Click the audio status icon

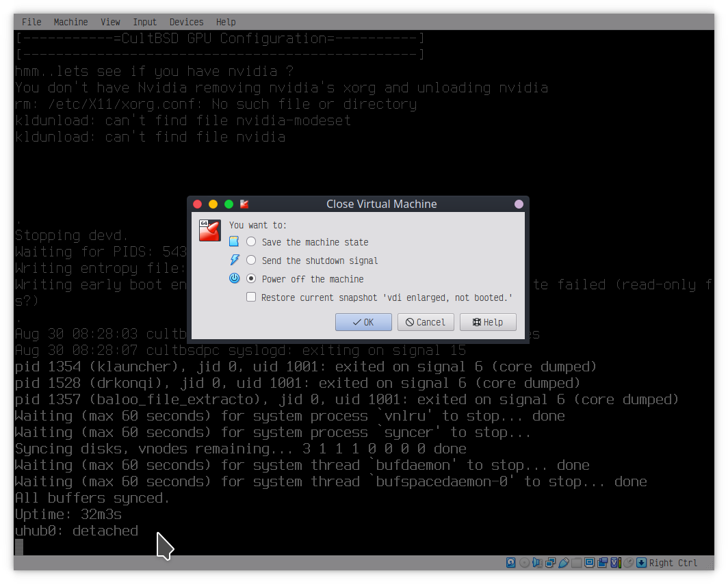point(537,563)
